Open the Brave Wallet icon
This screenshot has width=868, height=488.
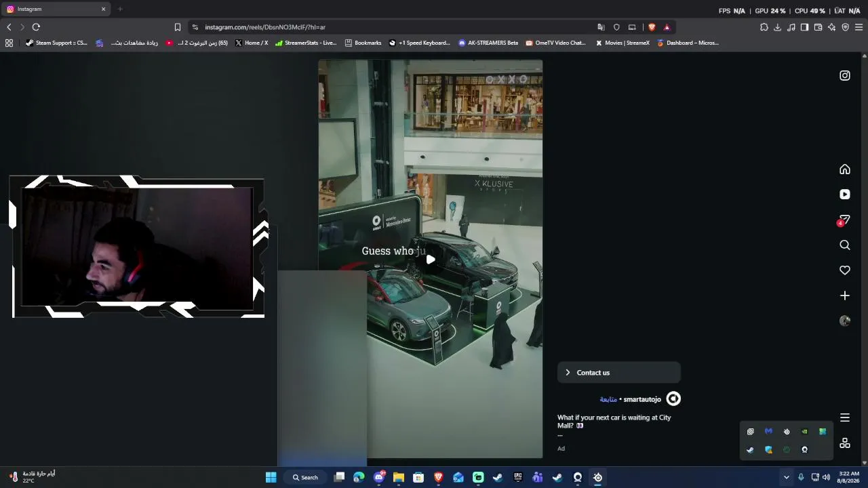click(818, 27)
